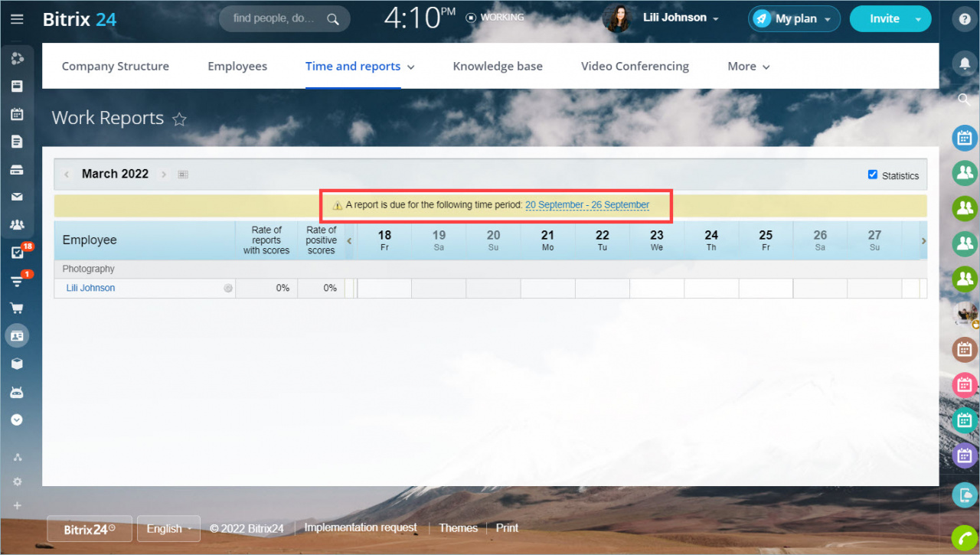980x555 pixels.
Task: Open the highlighted Employees card icon
Action: pos(17,335)
